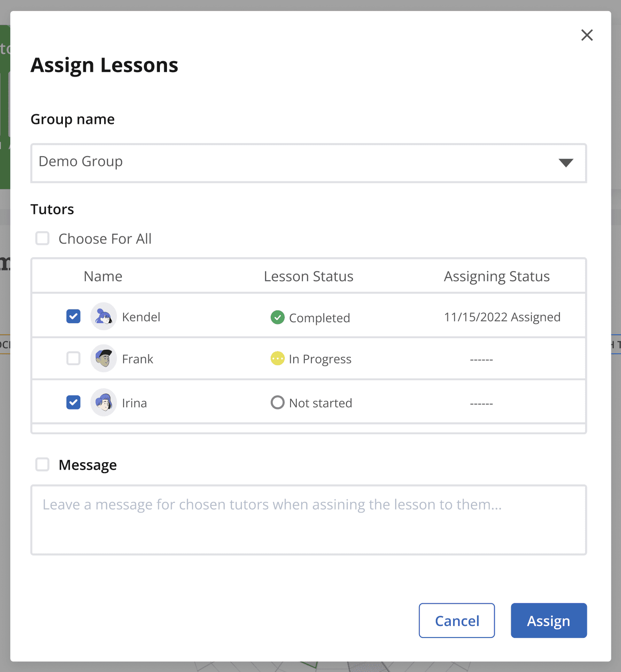Click Irina's avatar icon
Image resolution: width=621 pixels, height=672 pixels.
[x=104, y=402]
